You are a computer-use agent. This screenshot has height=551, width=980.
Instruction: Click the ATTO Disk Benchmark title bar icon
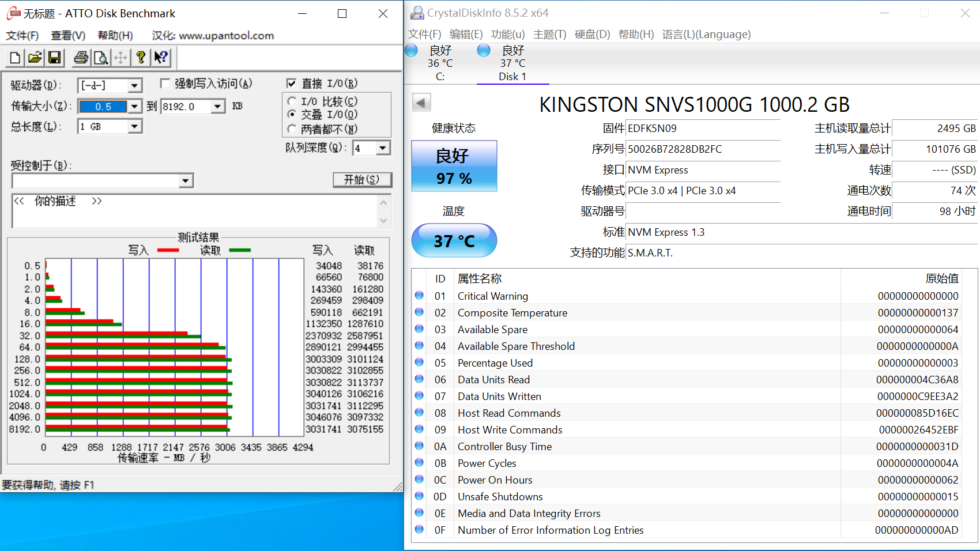[x=13, y=13]
